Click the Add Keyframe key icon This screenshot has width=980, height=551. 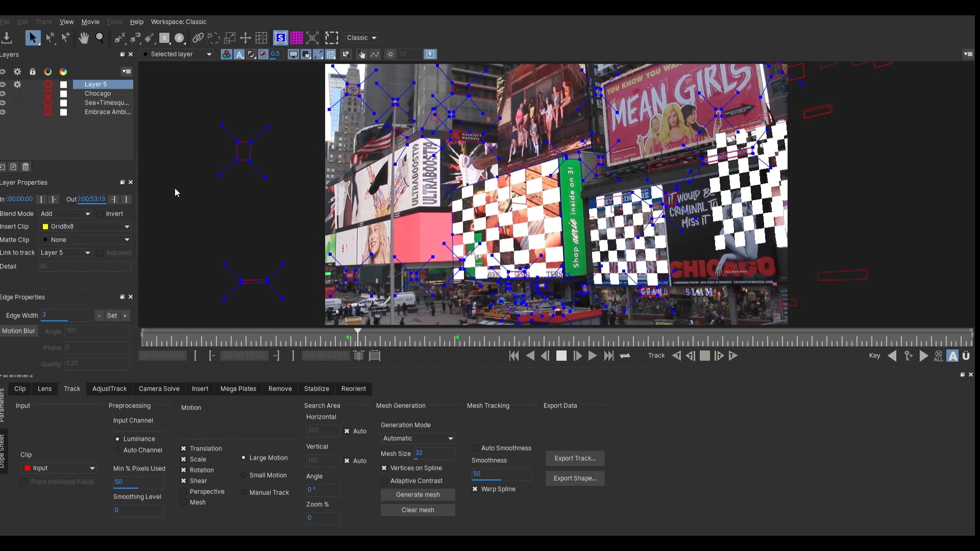point(909,356)
